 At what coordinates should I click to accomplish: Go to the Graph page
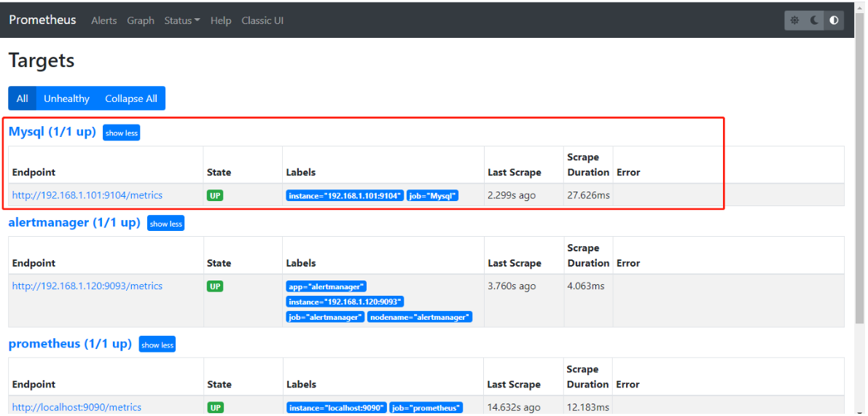pos(141,20)
